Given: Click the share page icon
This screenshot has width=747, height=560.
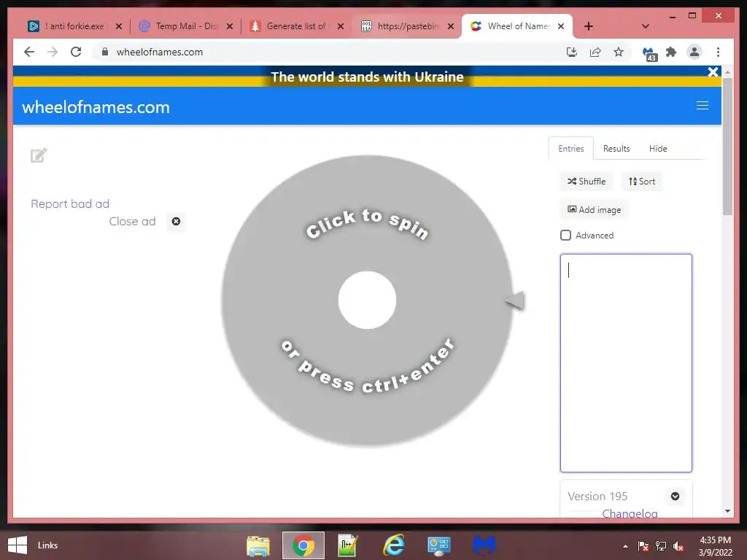Looking at the screenshot, I should point(595,52).
